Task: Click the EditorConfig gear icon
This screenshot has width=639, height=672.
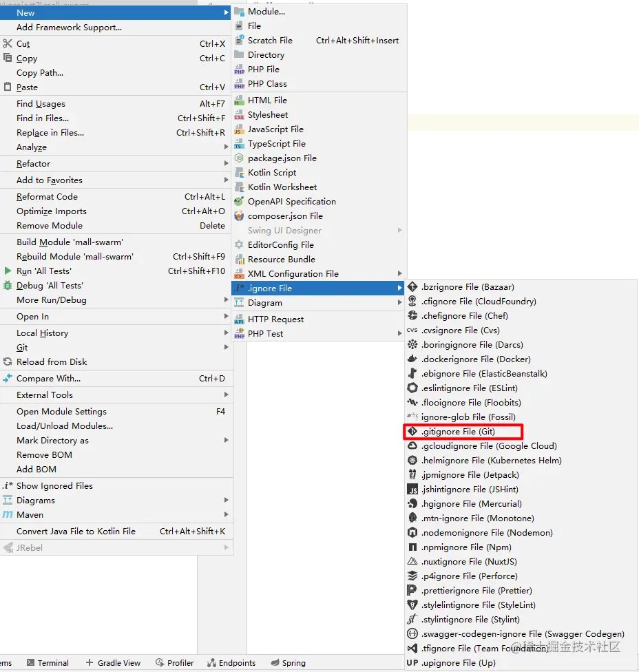Action: coord(239,244)
